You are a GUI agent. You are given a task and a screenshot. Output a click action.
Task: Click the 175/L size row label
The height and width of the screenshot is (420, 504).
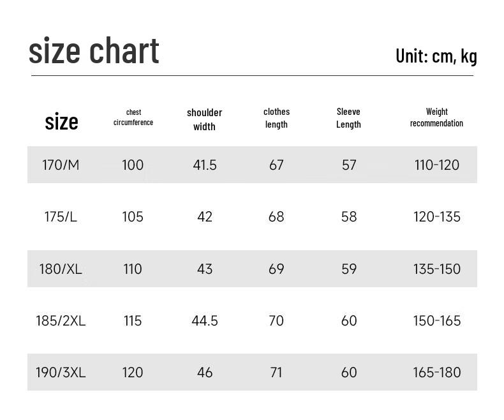click(61, 216)
